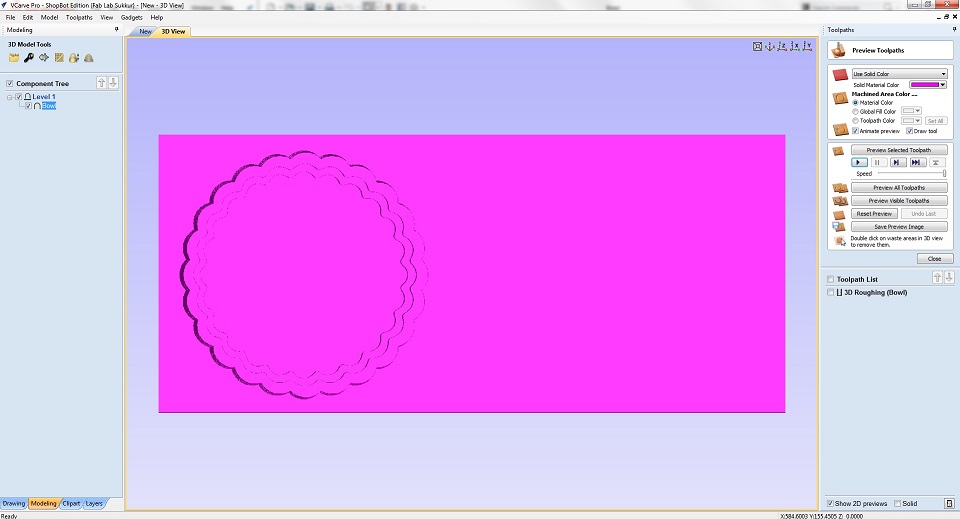Toggle the Level 1 visibility checkbox

click(x=18, y=97)
